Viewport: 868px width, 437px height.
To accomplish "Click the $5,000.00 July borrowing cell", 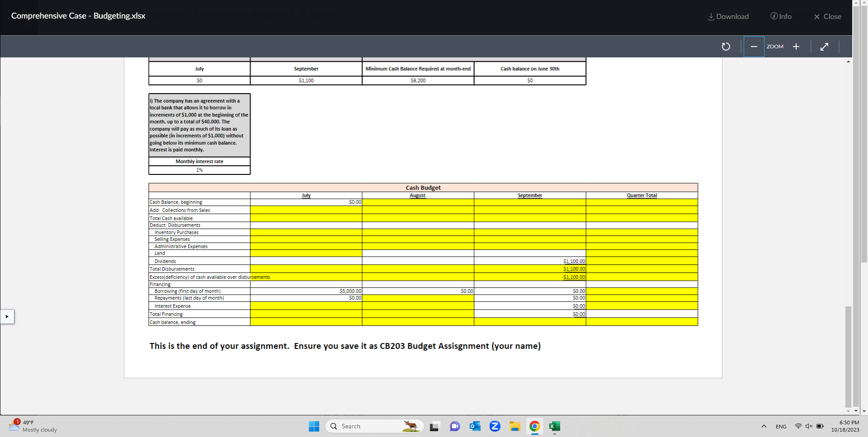I will (306, 291).
